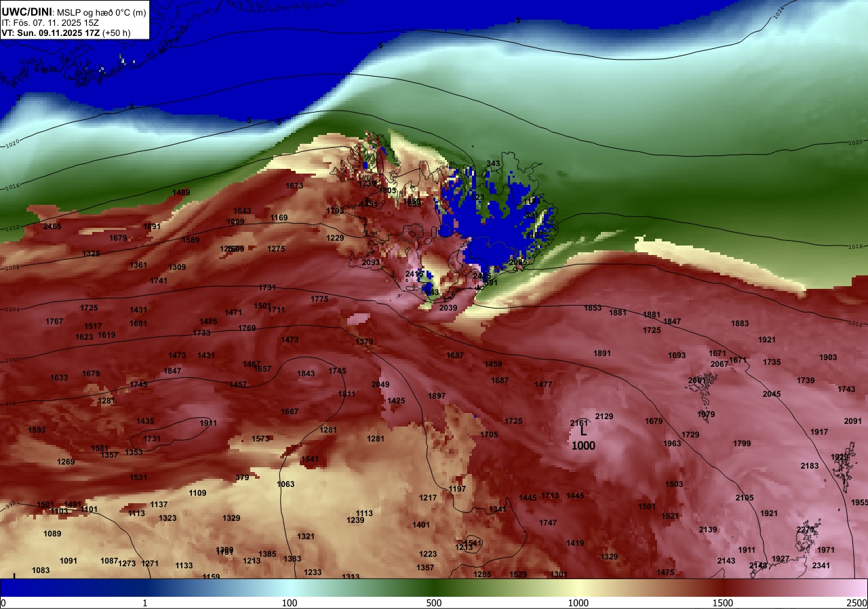Click the map value 1419
The image size is (868, 609).
pos(575,543)
